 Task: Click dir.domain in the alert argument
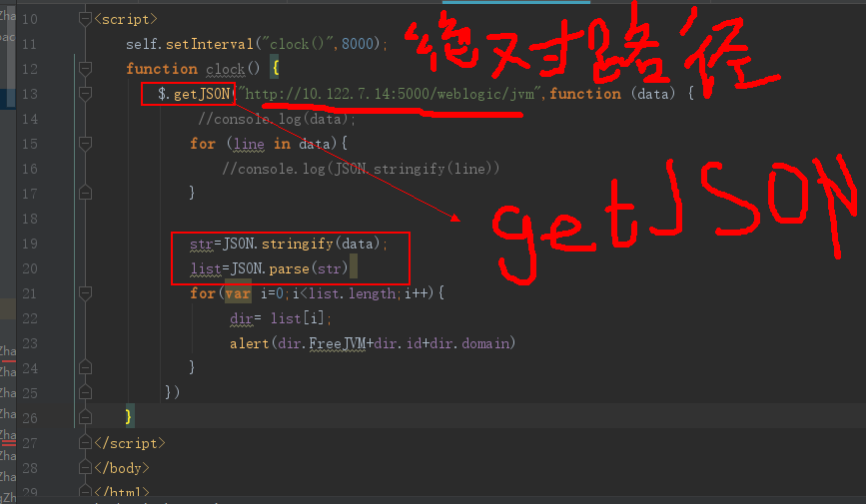pos(470,344)
